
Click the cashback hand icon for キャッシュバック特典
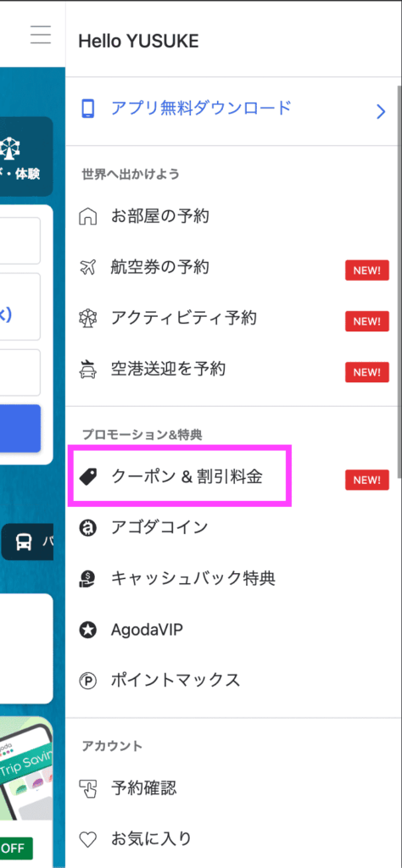pos(88,579)
